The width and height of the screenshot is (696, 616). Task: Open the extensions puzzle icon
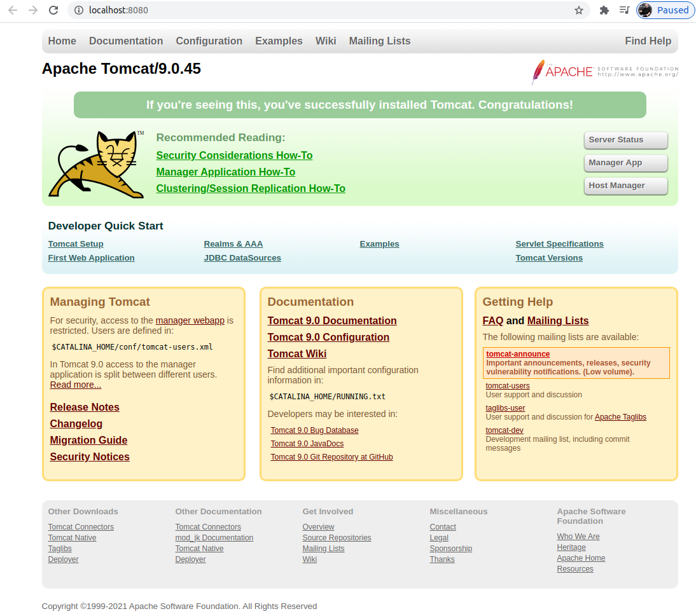pyautogui.click(x=604, y=10)
